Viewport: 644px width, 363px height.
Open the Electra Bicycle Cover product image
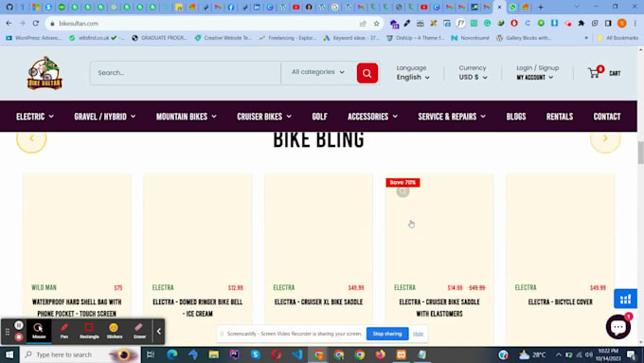[x=561, y=227]
